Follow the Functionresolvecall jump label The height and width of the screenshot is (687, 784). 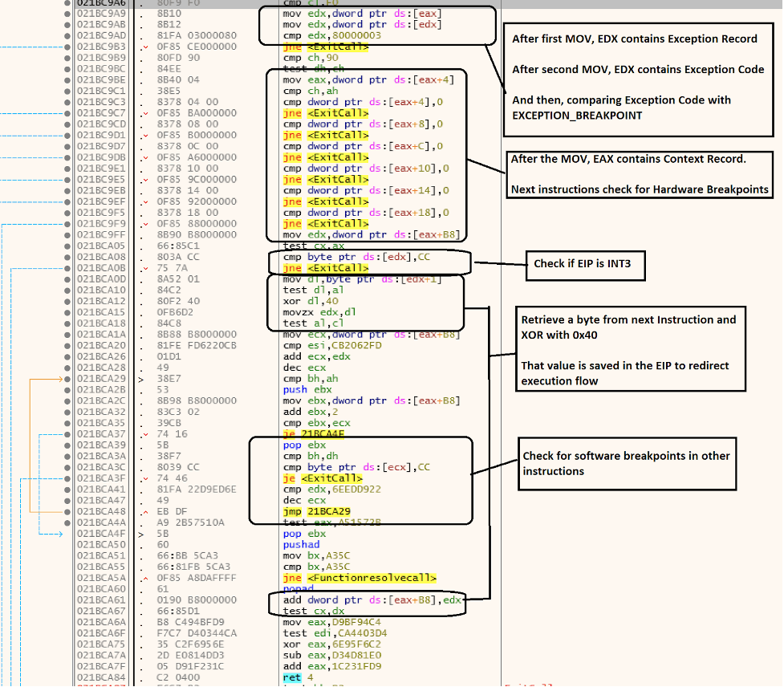[x=372, y=578]
